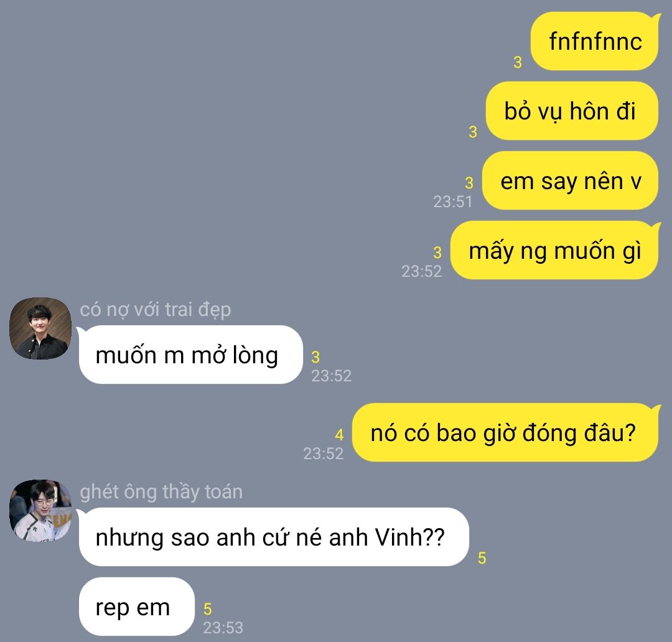This screenshot has height=642, width=672.
Task: Click the 23:51 timestamp
Action: pos(452,202)
